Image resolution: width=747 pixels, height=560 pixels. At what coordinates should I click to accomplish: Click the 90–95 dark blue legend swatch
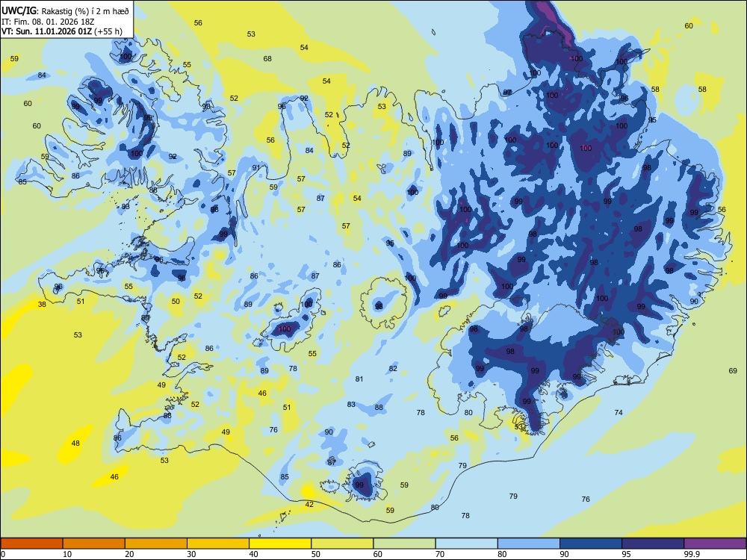point(591,544)
